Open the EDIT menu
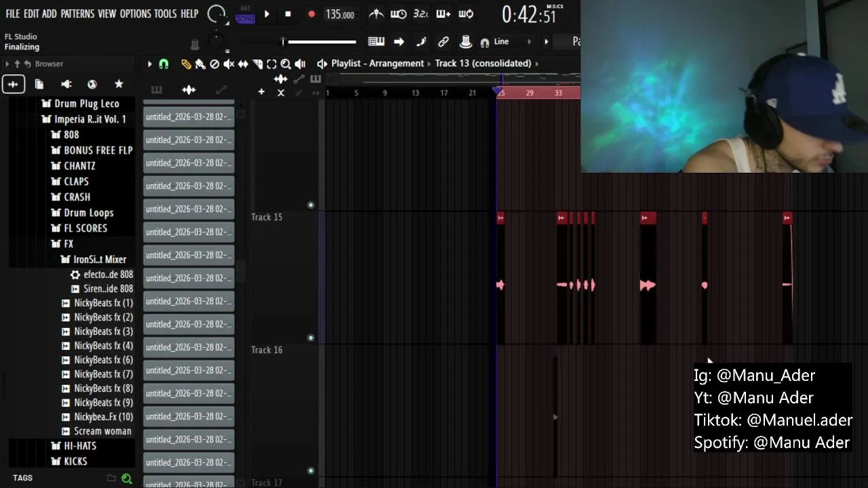This screenshot has height=488, width=868. [x=31, y=14]
